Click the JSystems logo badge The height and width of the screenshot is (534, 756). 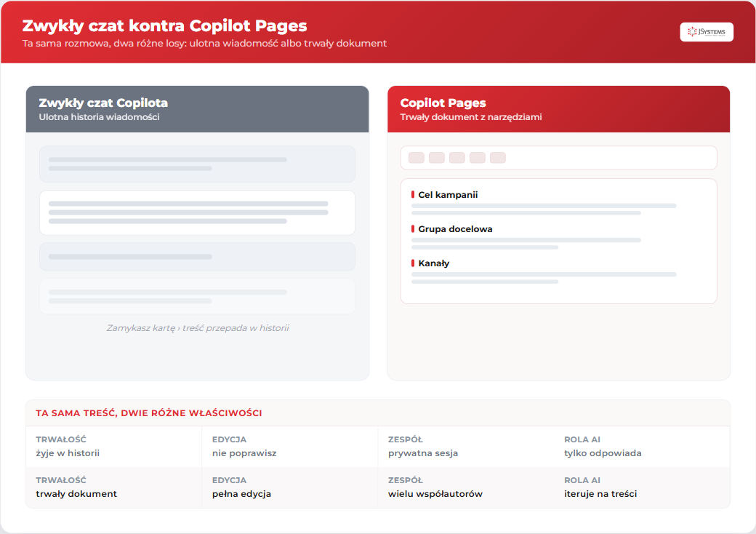tap(707, 32)
